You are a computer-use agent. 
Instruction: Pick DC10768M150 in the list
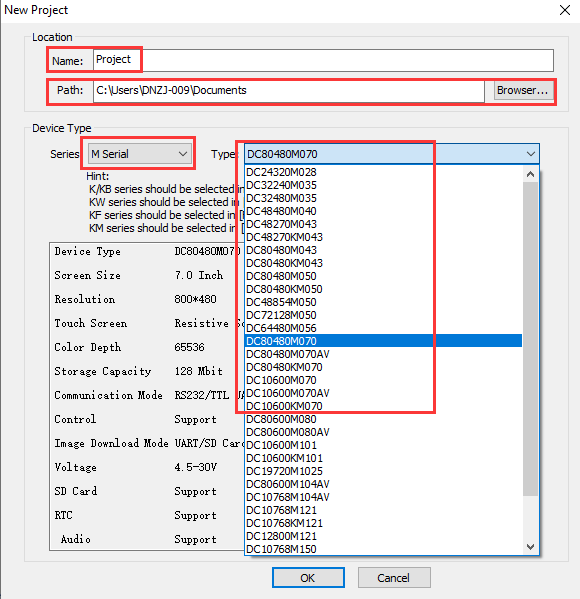pyautogui.click(x=383, y=549)
